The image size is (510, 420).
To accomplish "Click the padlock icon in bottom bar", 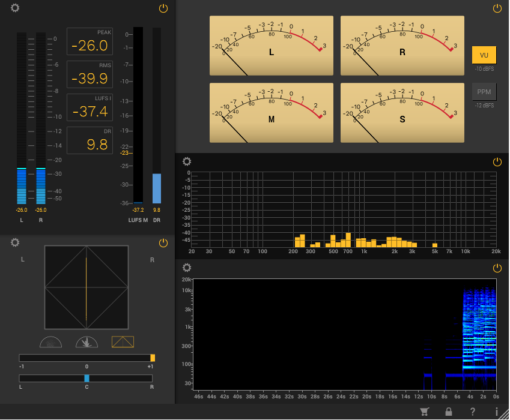I will (448, 412).
